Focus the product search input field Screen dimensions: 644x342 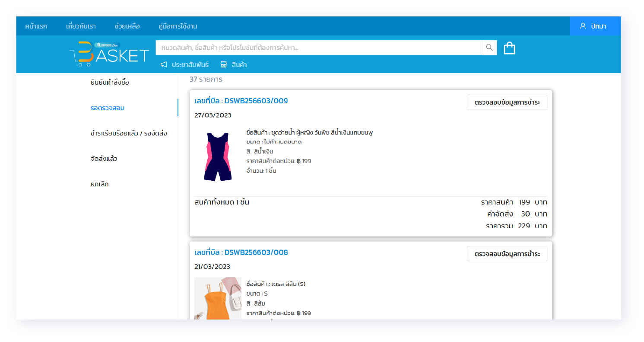tap(319, 48)
